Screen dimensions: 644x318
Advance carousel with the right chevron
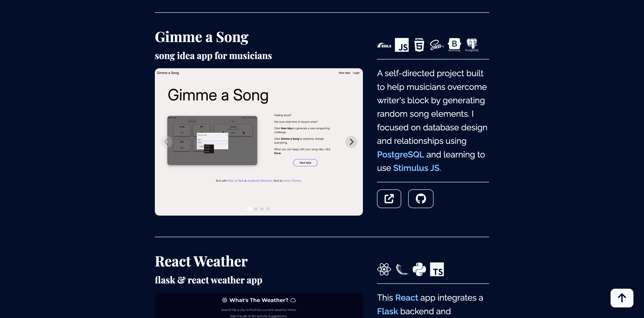(351, 142)
